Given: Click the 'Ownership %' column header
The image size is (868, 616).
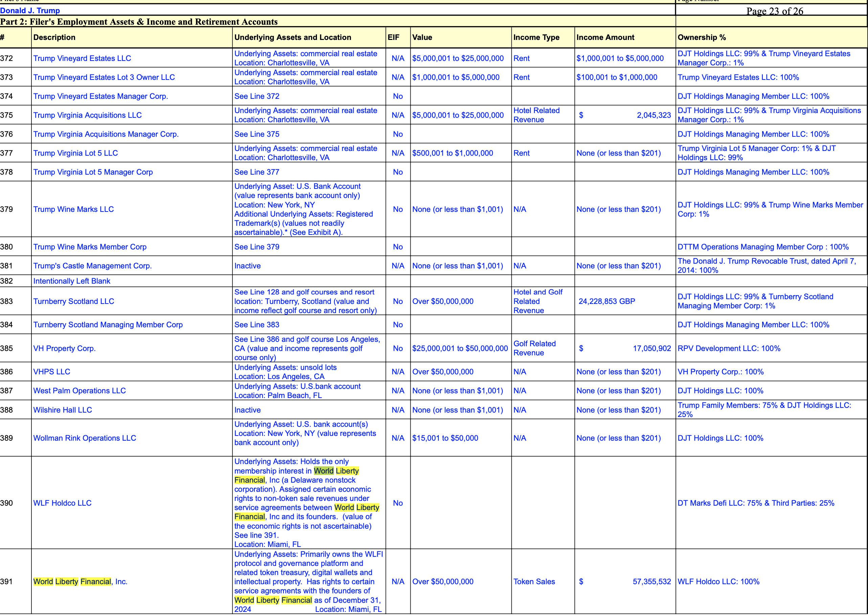Looking at the screenshot, I should pos(701,37).
